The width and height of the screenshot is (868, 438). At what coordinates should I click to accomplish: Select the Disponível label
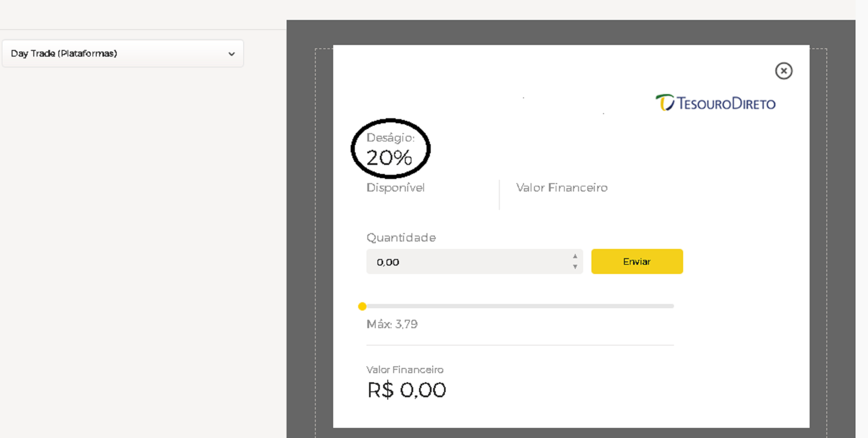pos(395,188)
